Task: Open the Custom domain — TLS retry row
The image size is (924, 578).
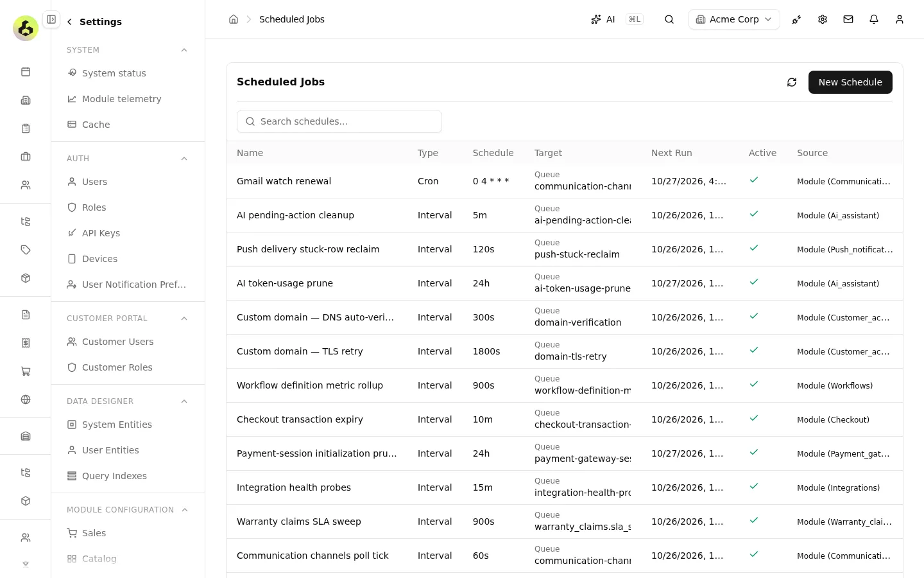Action: tap(565, 351)
